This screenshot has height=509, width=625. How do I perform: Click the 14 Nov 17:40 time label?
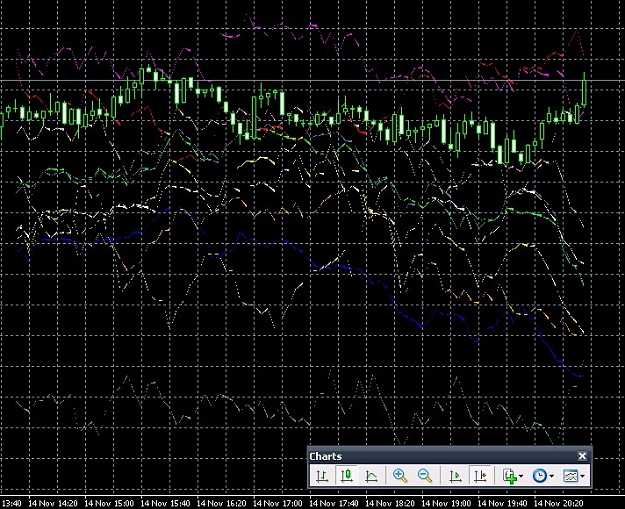[x=334, y=503]
